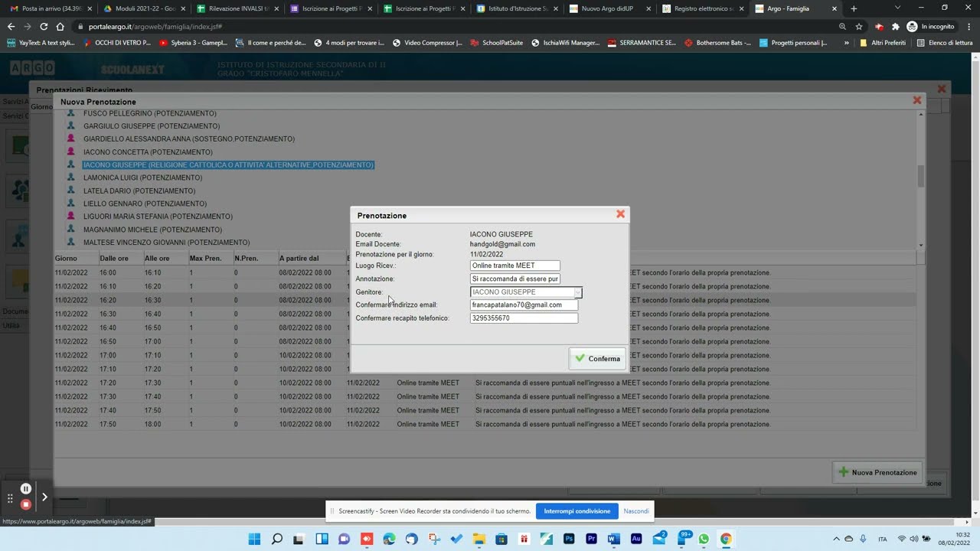Select teacher LATELA DARIO in the list
980x551 pixels.
click(x=139, y=191)
